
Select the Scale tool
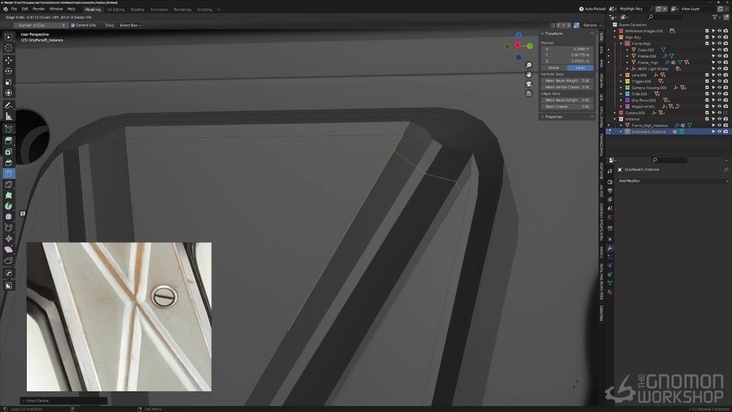pyautogui.click(x=8, y=82)
